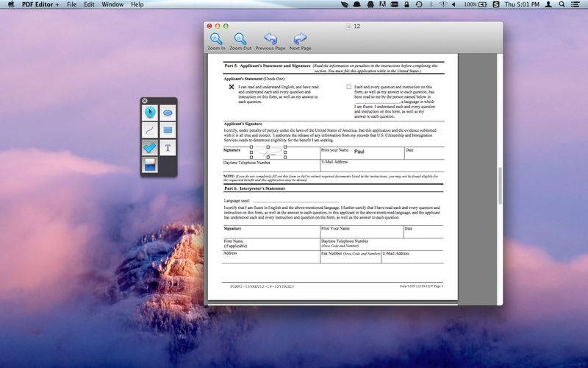Click the Fax Number field
Image resolution: width=588 pixels, height=368 pixels.
coord(351,257)
